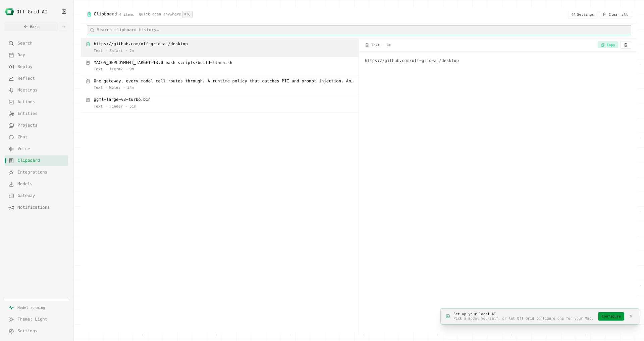The image size is (644, 341).
Task: Click the Replay rewind icon
Action: point(11,67)
